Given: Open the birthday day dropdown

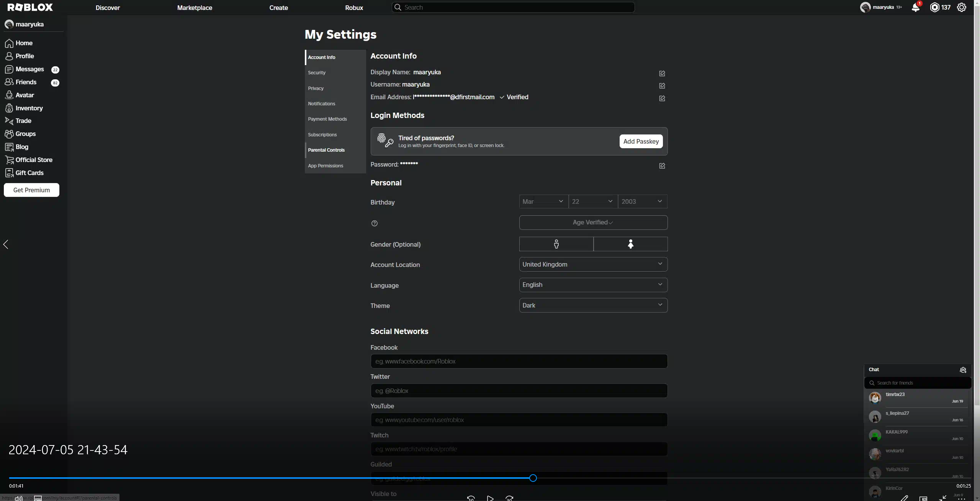Looking at the screenshot, I should point(593,201).
